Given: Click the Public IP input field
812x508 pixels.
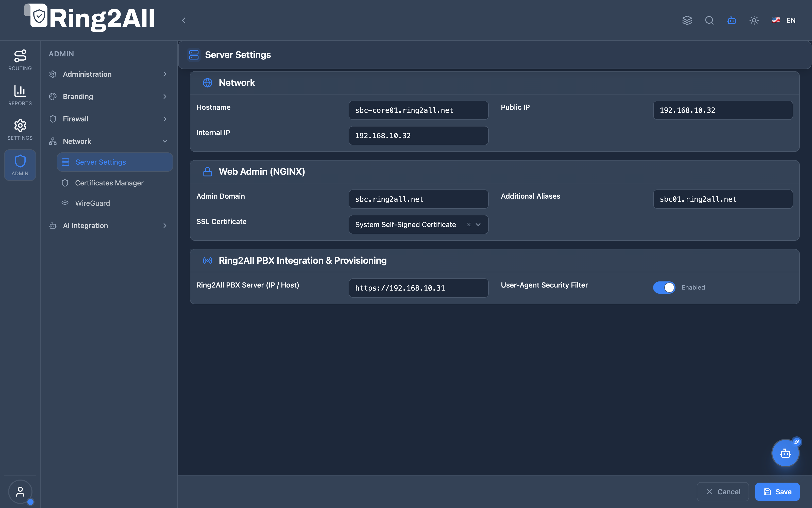Looking at the screenshot, I should 723,110.
